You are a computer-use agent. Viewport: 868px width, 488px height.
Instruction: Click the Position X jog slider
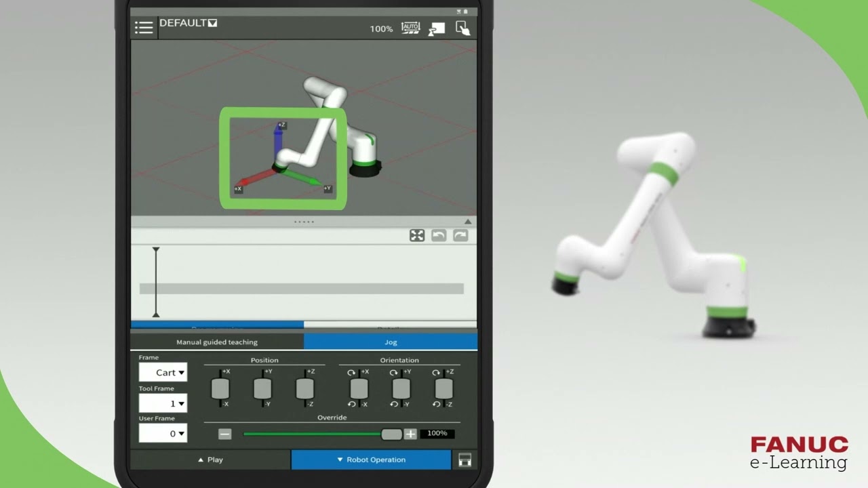220,388
